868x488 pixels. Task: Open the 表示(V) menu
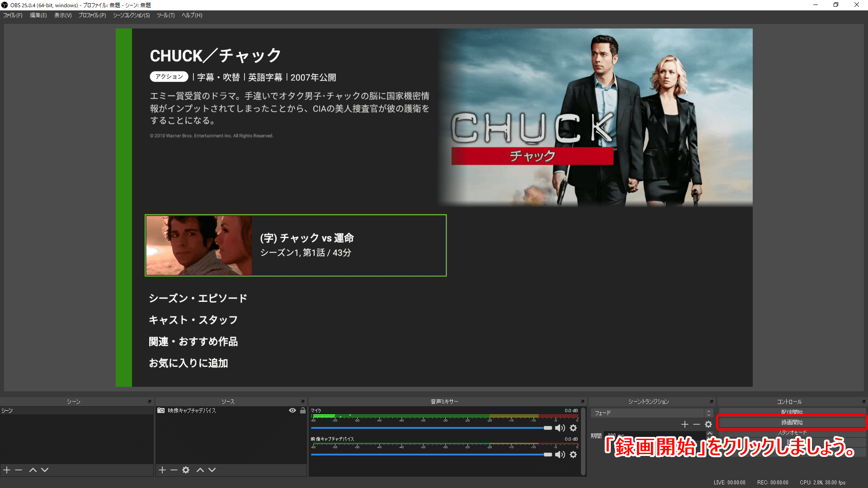point(63,15)
